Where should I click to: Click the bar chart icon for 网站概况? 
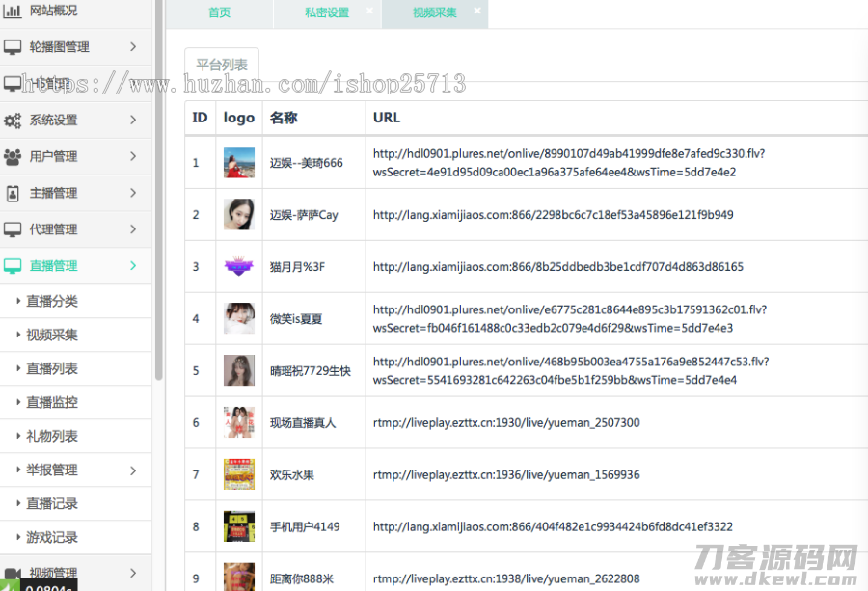pyautogui.click(x=13, y=12)
